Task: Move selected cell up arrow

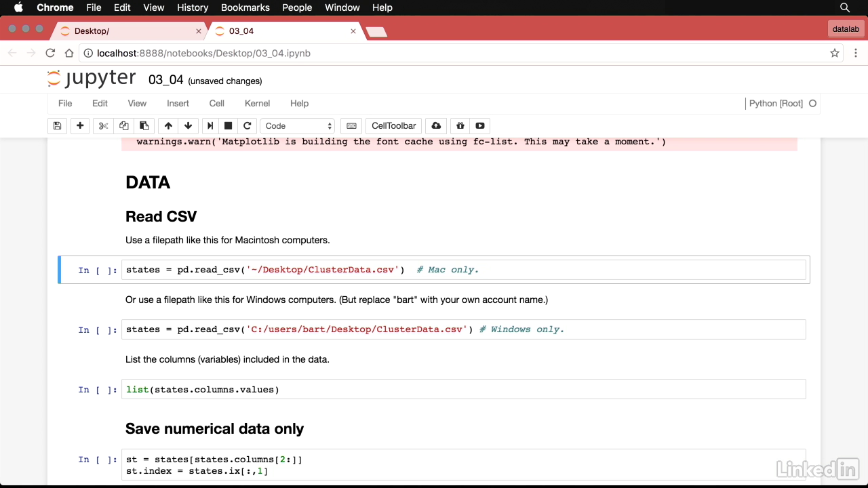Action: [168, 125]
